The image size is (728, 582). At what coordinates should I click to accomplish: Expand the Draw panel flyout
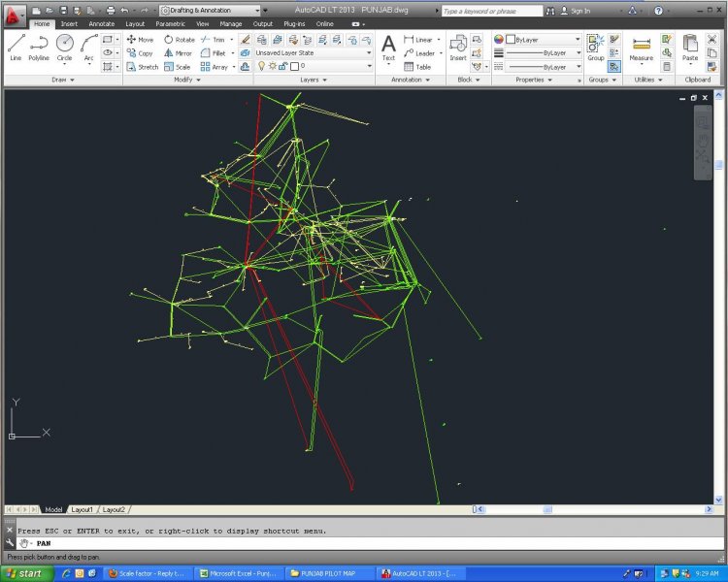[x=63, y=80]
